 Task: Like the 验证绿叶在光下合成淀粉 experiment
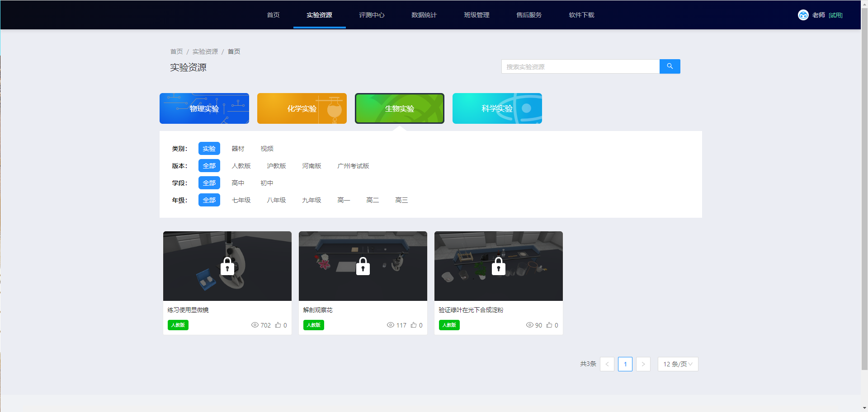pyautogui.click(x=549, y=325)
